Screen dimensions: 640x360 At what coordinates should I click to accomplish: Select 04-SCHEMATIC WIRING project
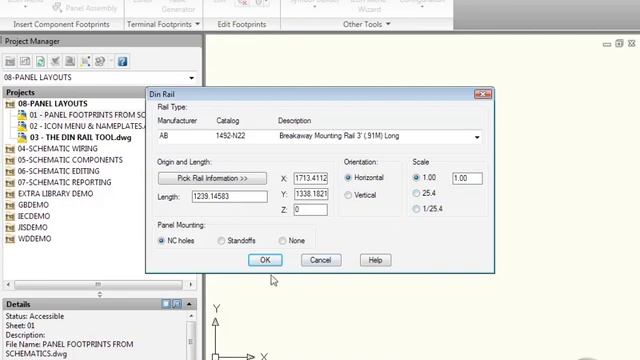58,149
